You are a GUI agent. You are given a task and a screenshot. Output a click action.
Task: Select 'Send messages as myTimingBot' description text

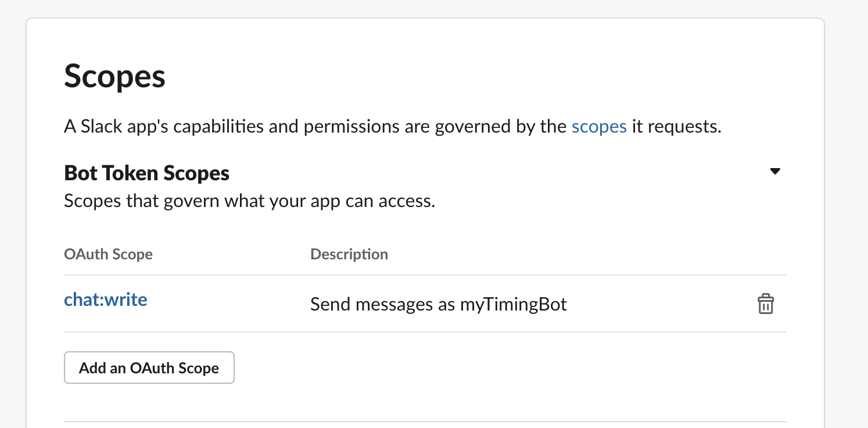[439, 304]
